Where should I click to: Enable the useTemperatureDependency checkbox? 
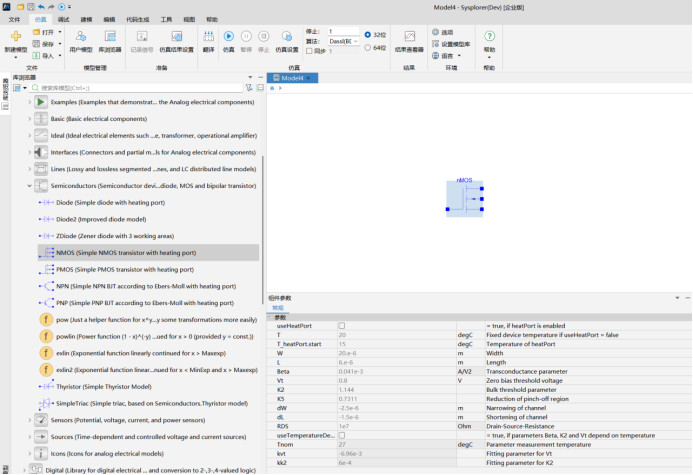pos(342,435)
